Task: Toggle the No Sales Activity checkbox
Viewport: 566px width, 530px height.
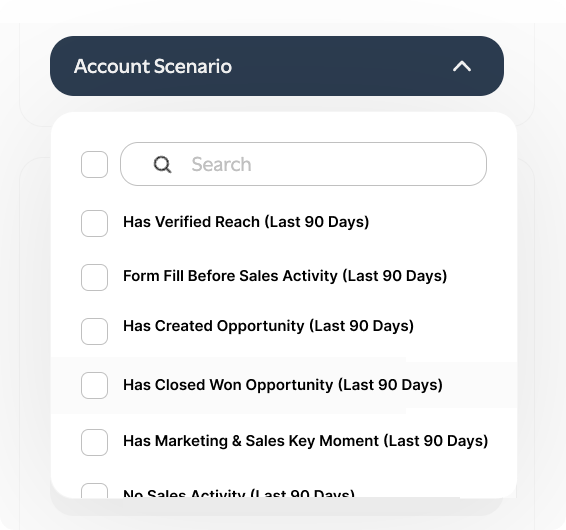Action: pos(95,491)
